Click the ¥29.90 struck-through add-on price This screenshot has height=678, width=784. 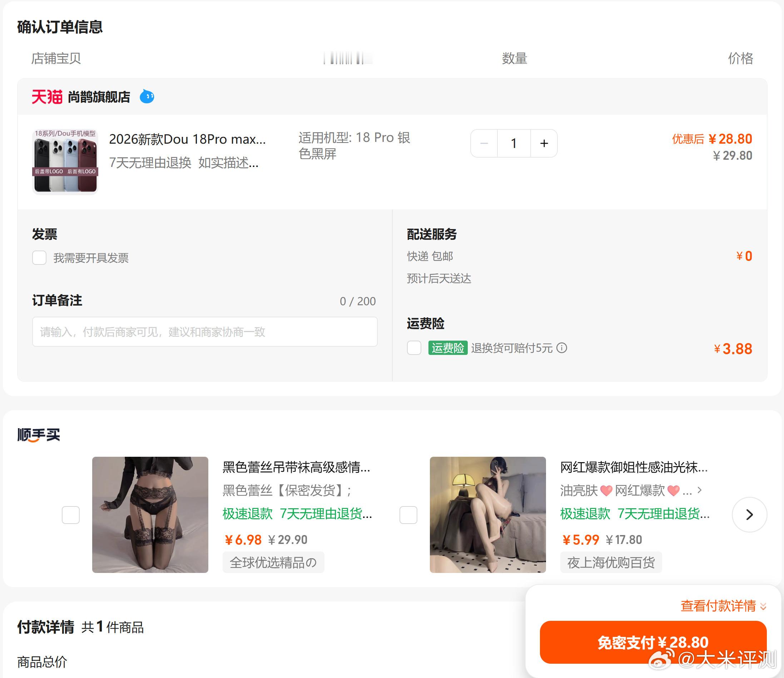pos(288,540)
